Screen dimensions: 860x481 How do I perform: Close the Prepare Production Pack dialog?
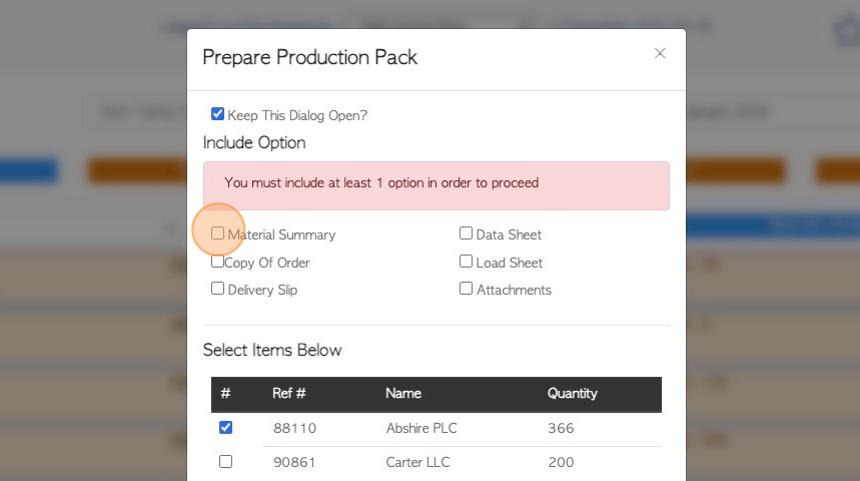point(660,53)
